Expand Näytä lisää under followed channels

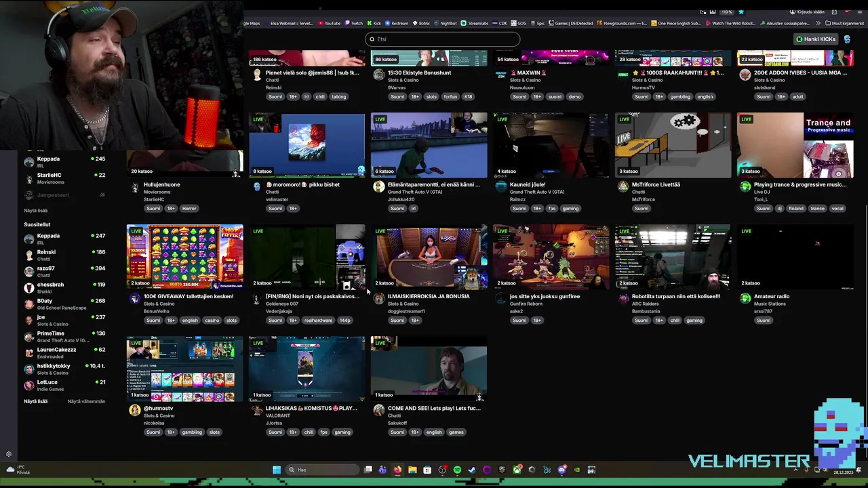(36, 211)
